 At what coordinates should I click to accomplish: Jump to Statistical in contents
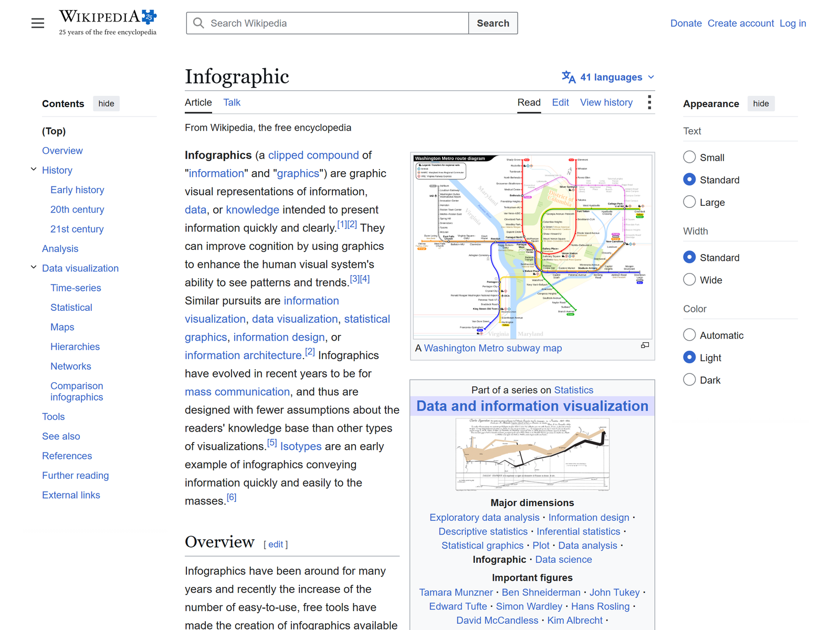click(71, 307)
